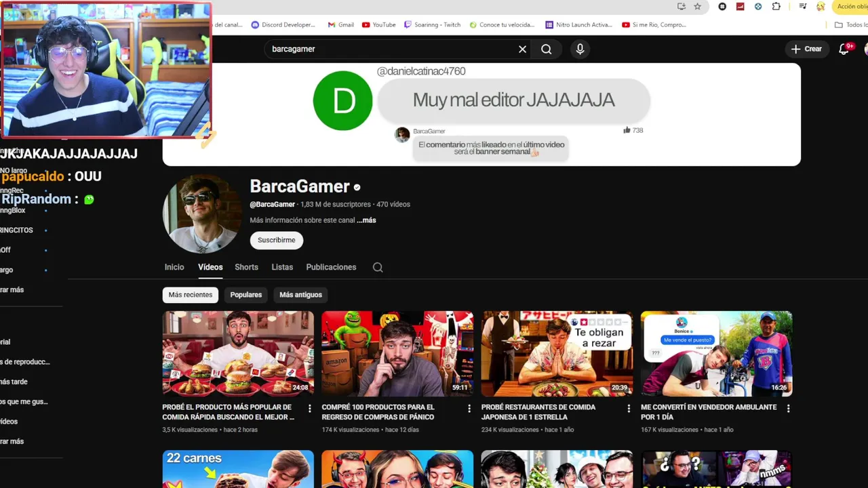Click the magnifier search button beside barcagamer
The image size is (868, 488).
546,49
